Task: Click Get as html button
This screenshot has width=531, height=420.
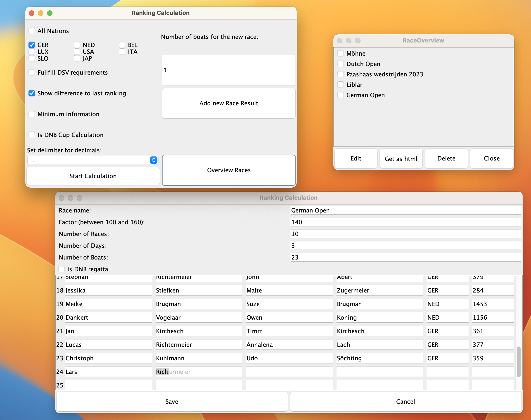Action: point(401,159)
